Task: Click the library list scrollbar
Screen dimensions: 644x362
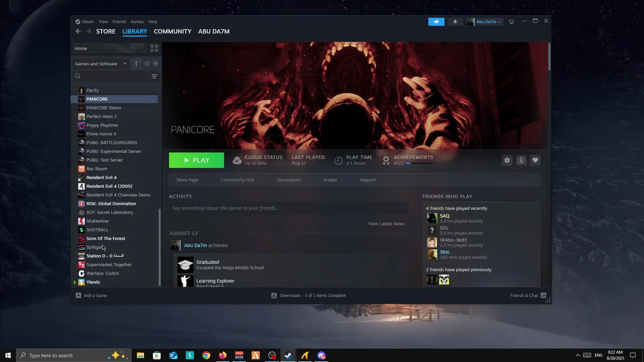Action: [x=159, y=247]
